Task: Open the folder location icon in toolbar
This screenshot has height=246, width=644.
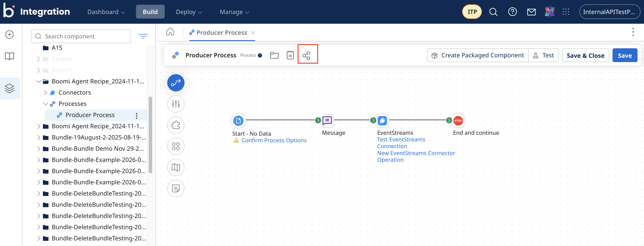Action: [x=274, y=55]
